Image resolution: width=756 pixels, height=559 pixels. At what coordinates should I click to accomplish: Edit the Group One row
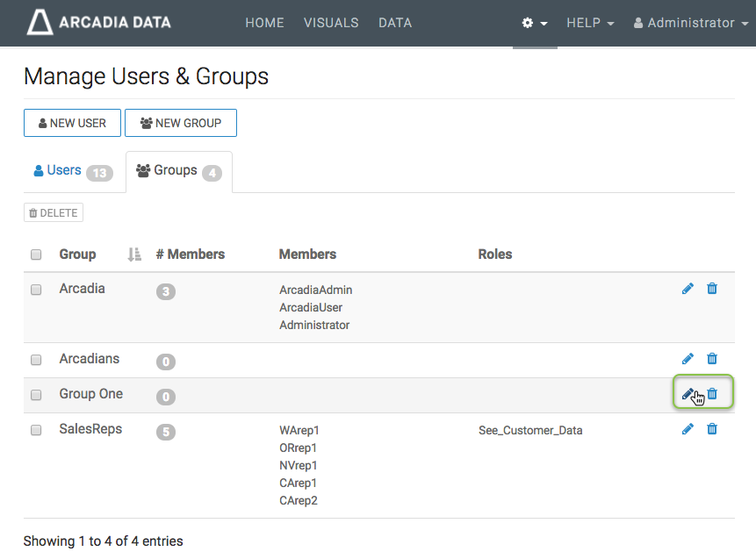coord(688,394)
